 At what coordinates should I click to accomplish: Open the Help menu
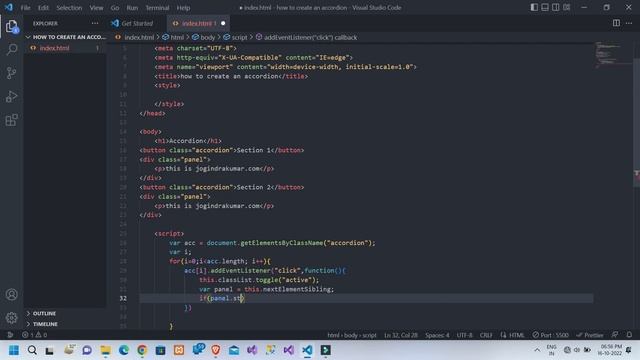pyautogui.click(x=183, y=8)
